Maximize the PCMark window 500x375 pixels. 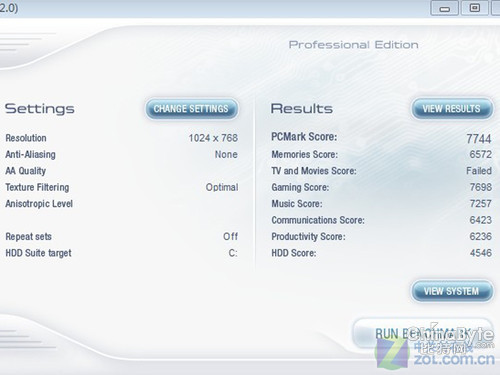[x=475, y=8]
